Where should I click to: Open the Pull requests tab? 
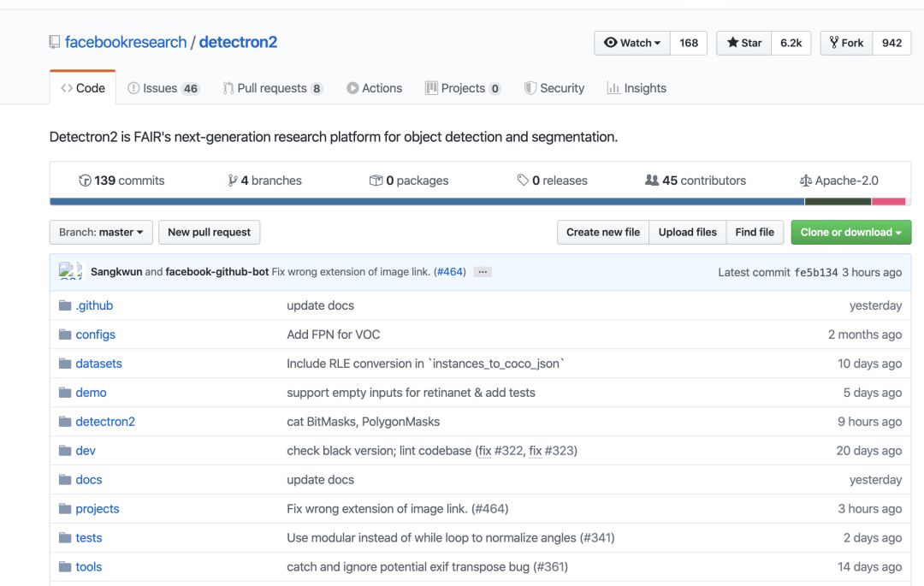pos(274,88)
